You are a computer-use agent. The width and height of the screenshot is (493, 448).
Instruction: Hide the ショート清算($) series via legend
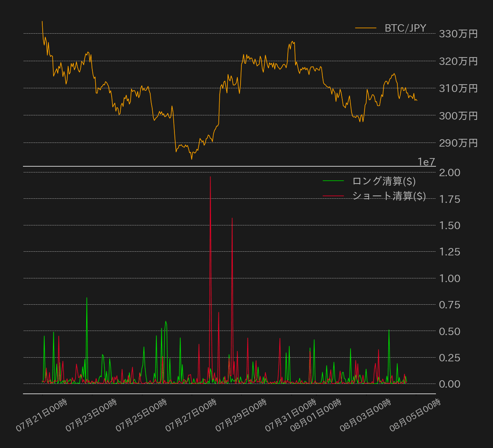coord(389,196)
